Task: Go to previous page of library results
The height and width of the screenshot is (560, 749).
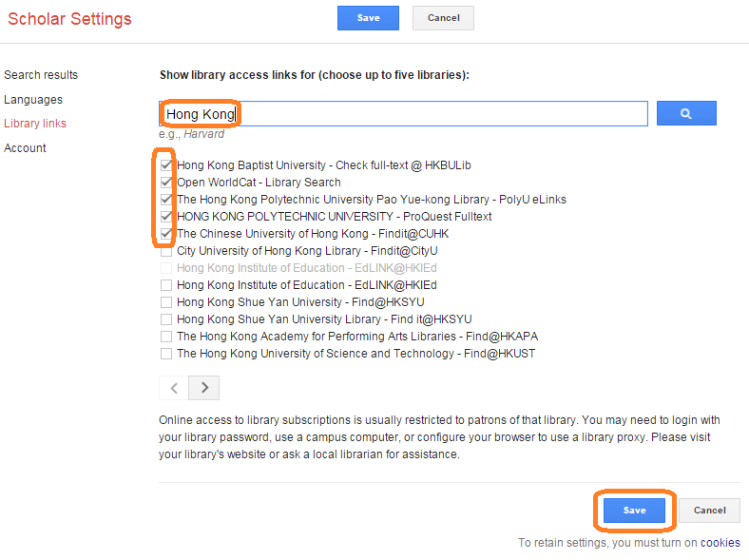Action: (x=174, y=388)
